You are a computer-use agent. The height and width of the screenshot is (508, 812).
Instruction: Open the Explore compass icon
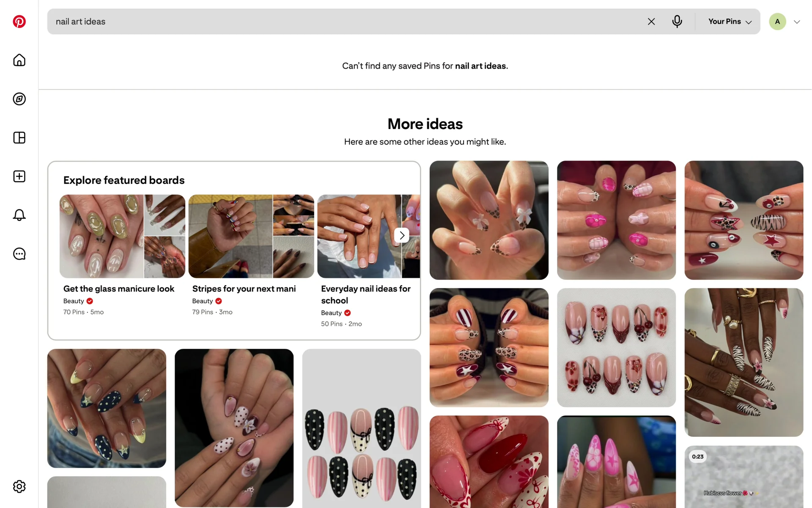pyautogui.click(x=19, y=99)
